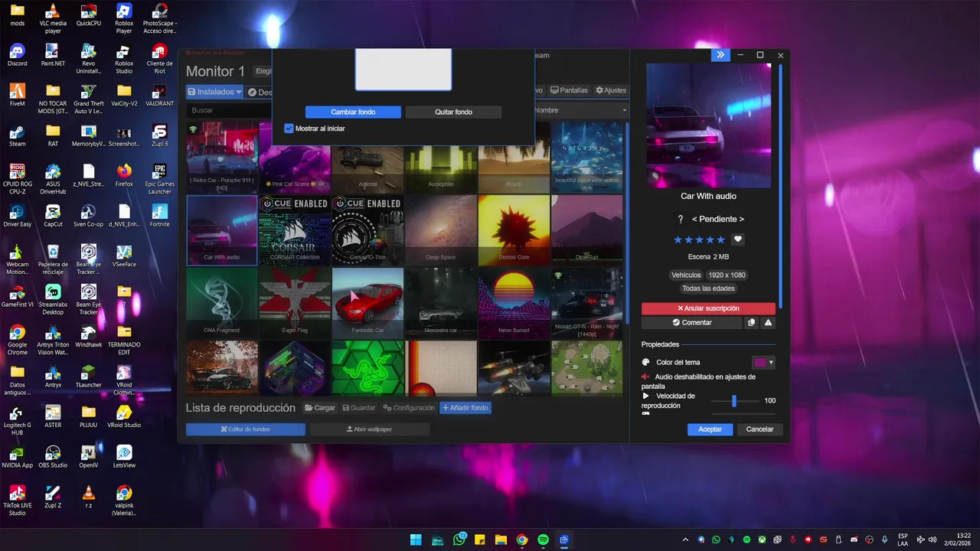980x551 pixels.
Task: Open Paint.NET desktop shortcut
Action: click(x=53, y=55)
